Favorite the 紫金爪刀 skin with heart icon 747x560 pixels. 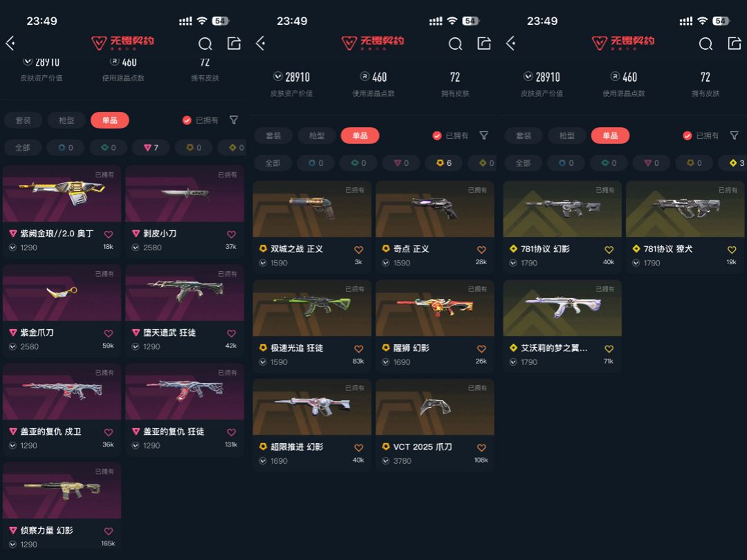coord(109,333)
